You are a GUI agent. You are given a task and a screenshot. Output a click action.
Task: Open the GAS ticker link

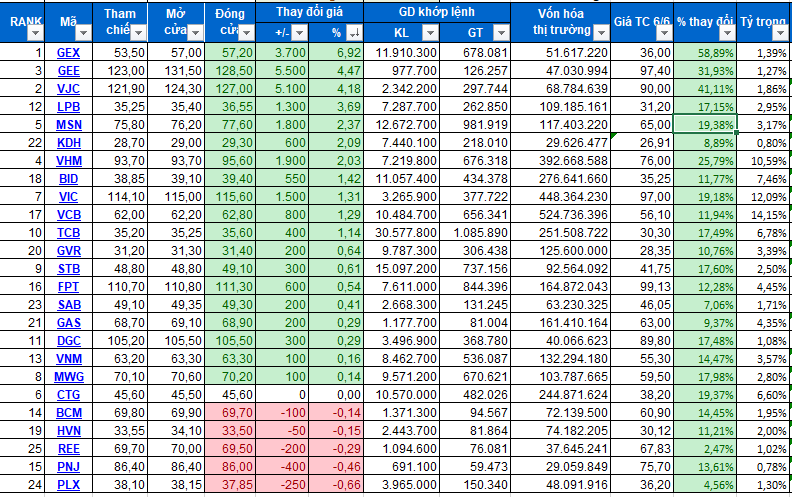tap(69, 323)
